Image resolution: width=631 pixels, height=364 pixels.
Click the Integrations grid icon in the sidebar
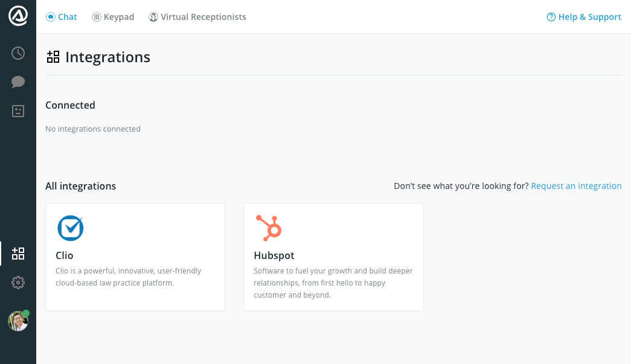(18, 254)
